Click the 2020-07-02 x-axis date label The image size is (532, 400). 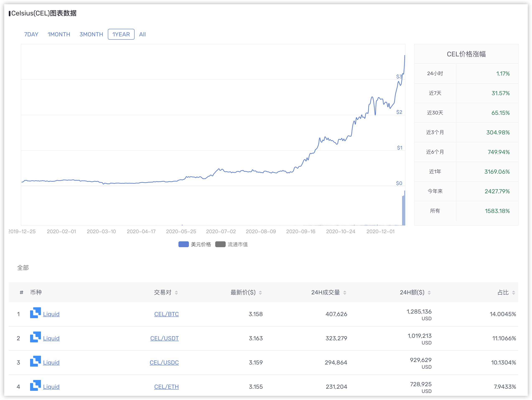221,232
